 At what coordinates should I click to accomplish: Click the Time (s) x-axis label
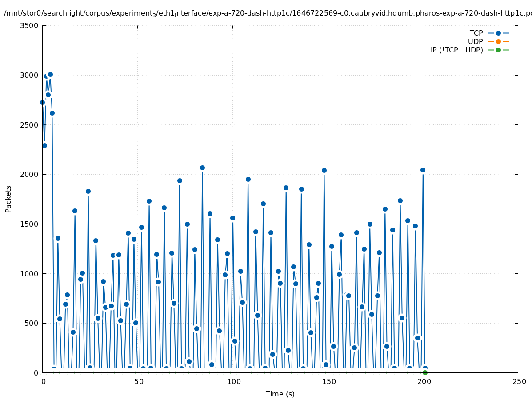pos(280,394)
